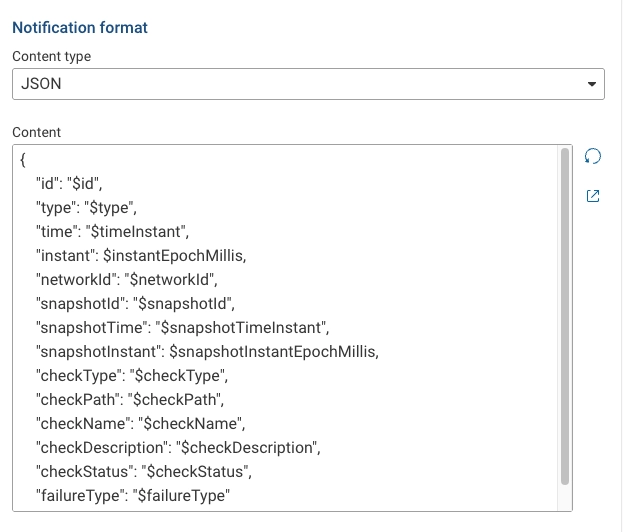623x532 pixels.
Task: Click the Content type dropdown arrow
Action: [592, 84]
